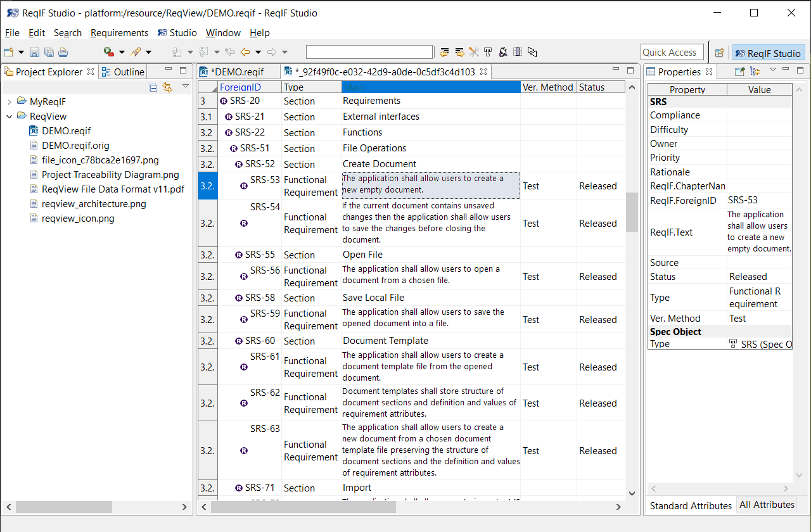This screenshot has height=532, width=811.
Task: Click the Save icon in toolbar
Action: pos(34,53)
